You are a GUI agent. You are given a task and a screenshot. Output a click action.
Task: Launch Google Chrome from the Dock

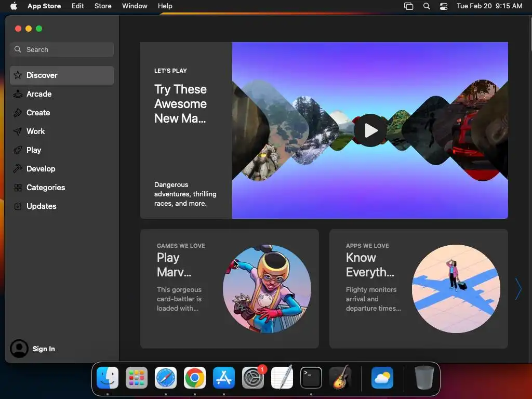point(195,378)
